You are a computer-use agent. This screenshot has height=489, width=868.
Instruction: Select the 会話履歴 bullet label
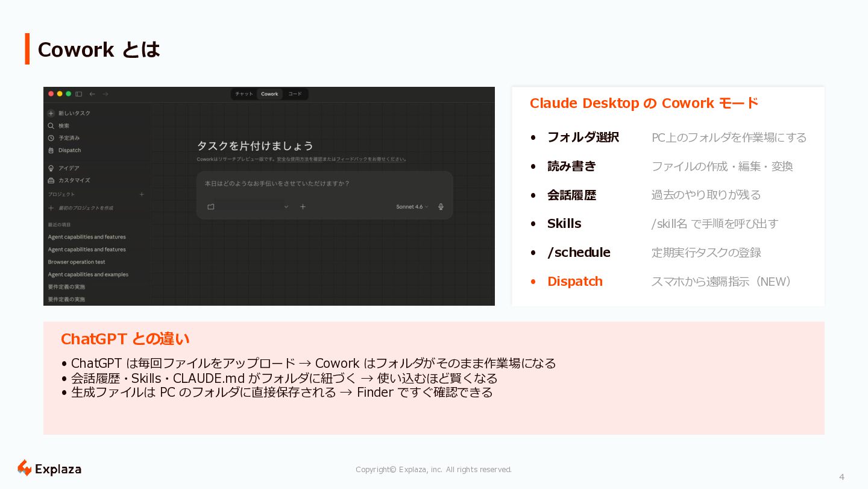(571, 195)
